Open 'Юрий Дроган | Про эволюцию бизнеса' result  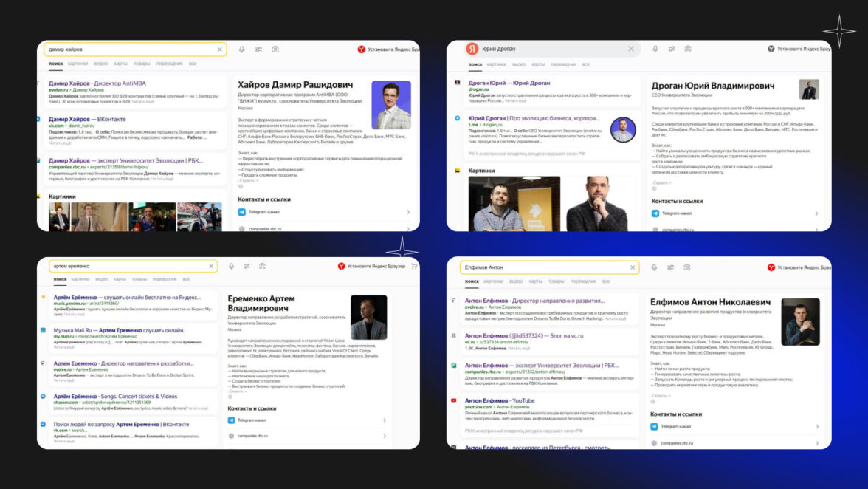534,118
